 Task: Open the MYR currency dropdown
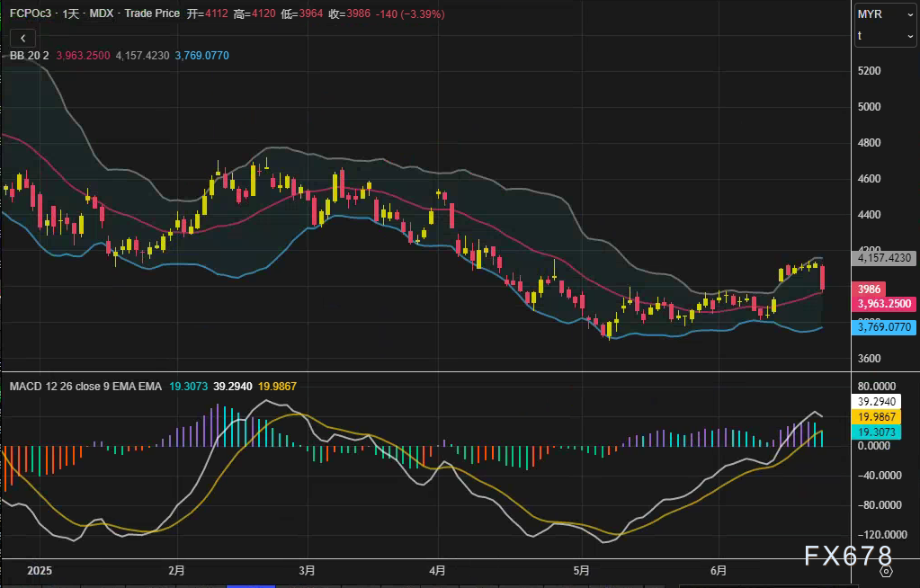pos(885,14)
